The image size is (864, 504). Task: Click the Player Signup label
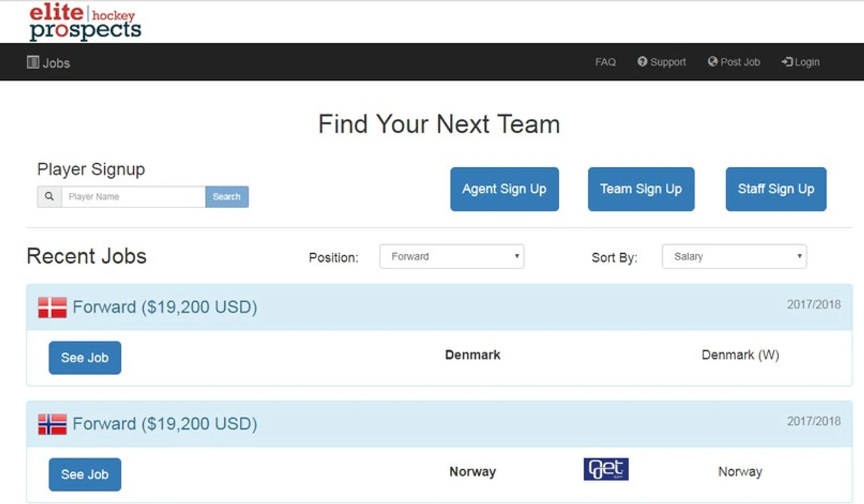91,169
